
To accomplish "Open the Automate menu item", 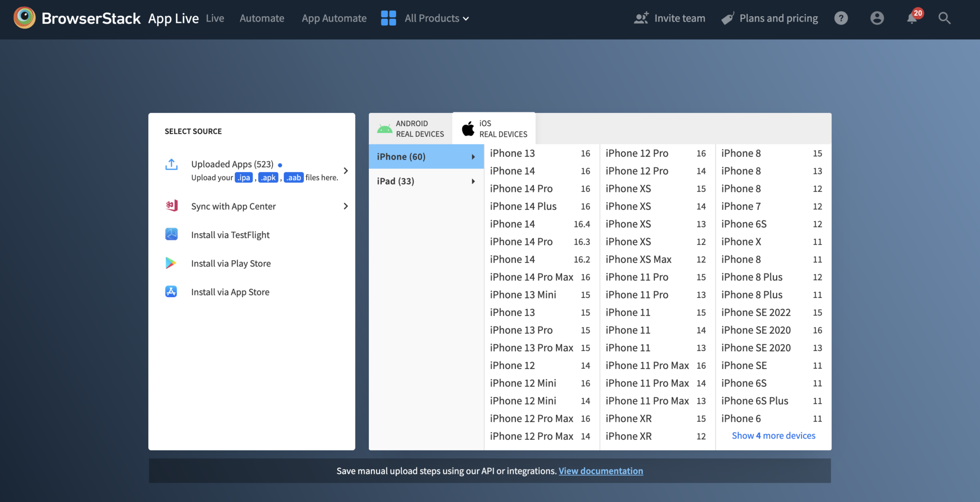I will (x=262, y=18).
